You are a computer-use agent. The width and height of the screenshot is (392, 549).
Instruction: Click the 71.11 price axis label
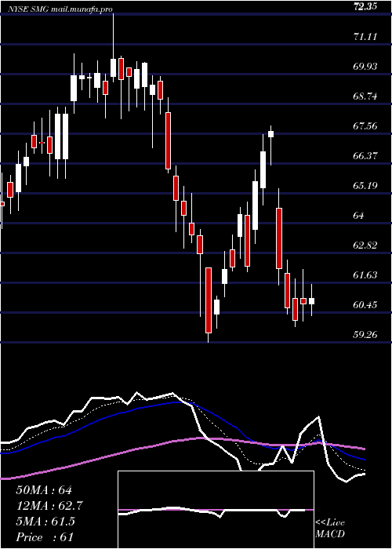click(x=365, y=36)
